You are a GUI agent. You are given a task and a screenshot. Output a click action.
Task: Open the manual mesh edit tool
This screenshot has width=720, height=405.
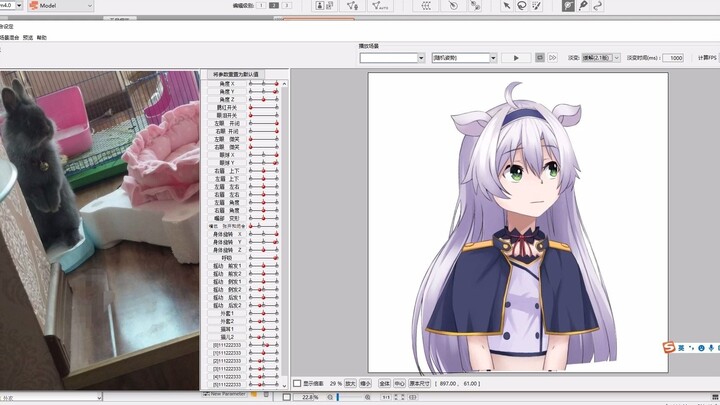point(352,6)
